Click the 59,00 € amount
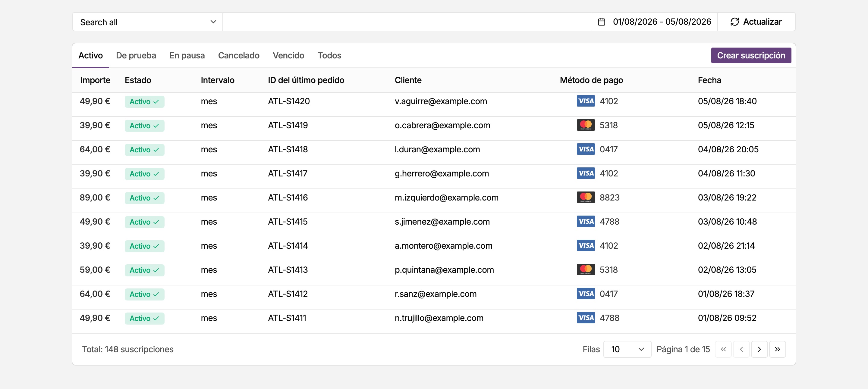868x389 pixels. click(x=95, y=270)
